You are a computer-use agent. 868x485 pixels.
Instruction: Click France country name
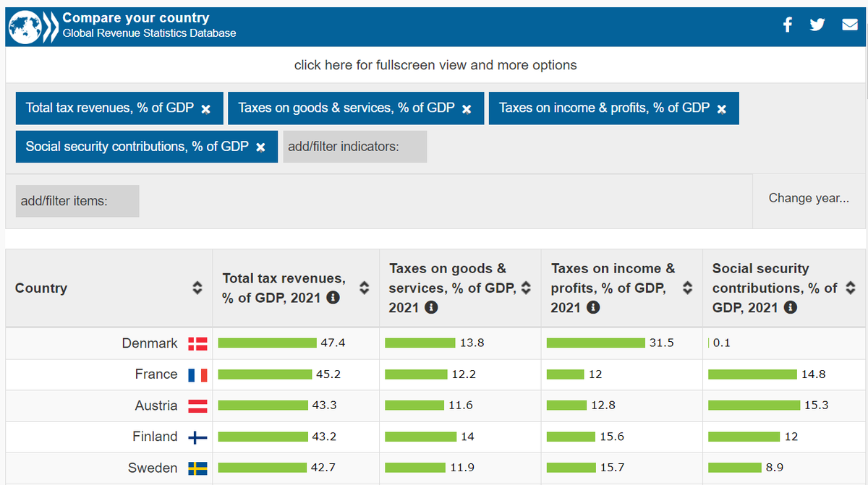coord(156,374)
